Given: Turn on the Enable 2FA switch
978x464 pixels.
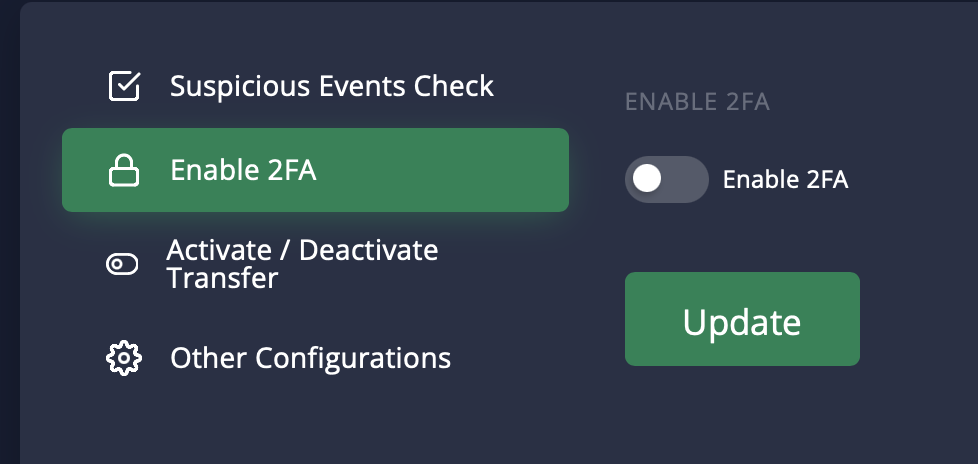Looking at the screenshot, I should click(x=666, y=179).
